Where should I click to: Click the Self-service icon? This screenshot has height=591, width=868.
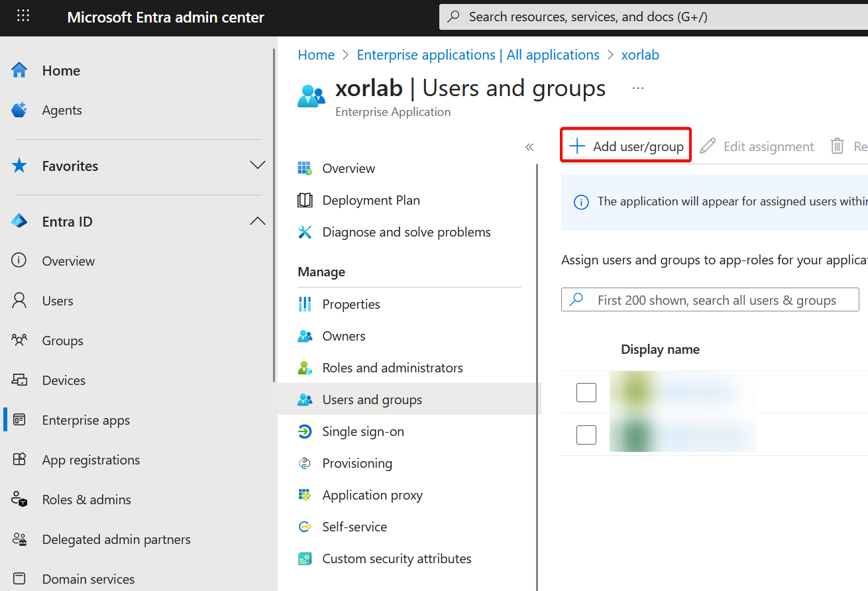305,527
